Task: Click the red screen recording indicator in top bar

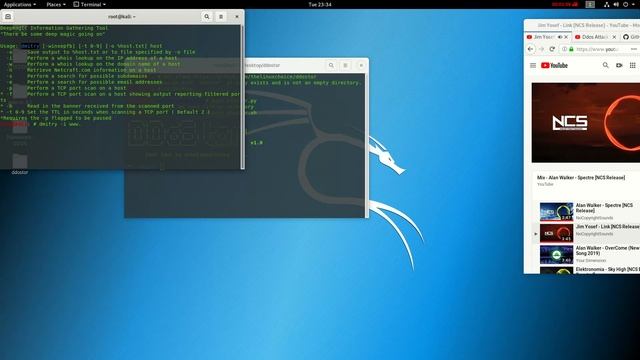Action: coord(564,4)
